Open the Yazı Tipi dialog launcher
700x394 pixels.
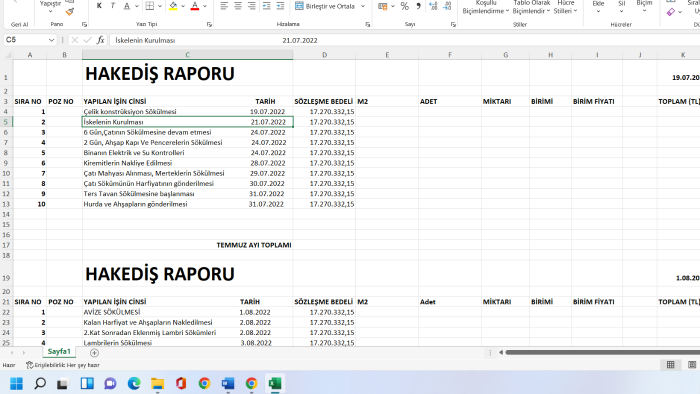[x=209, y=25]
